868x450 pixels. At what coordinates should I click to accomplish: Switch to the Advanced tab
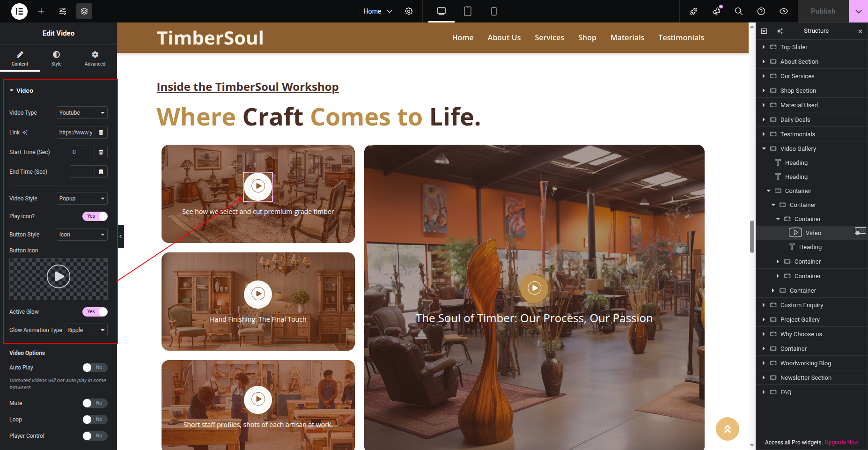(x=95, y=59)
